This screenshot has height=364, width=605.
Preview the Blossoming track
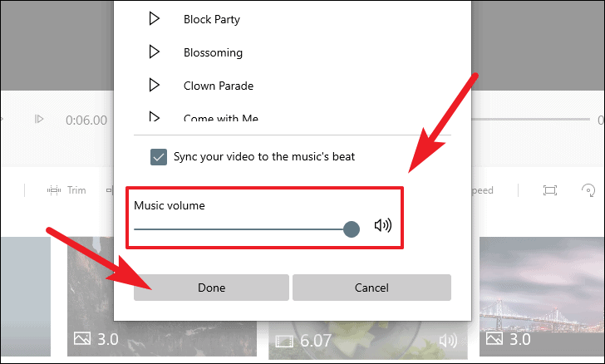155,52
